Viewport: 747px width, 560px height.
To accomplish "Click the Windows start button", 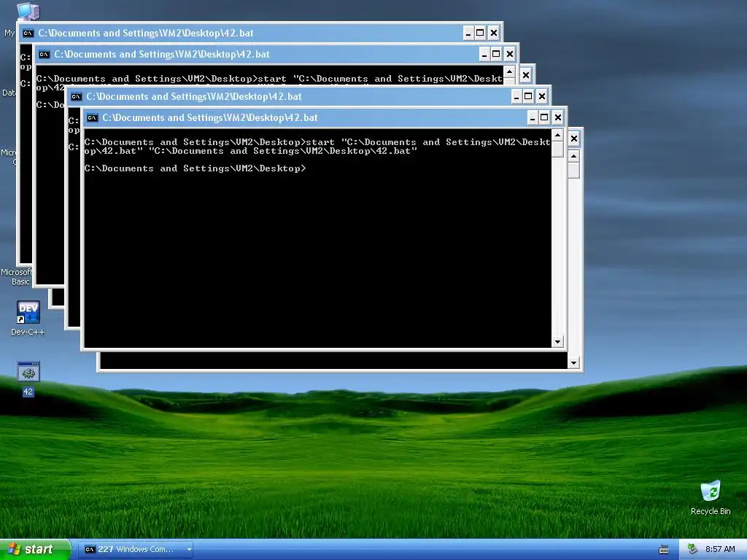I will click(x=35, y=550).
